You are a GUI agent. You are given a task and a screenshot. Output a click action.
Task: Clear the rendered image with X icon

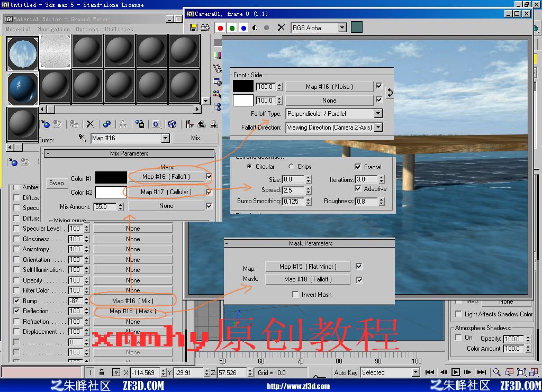(282, 28)
